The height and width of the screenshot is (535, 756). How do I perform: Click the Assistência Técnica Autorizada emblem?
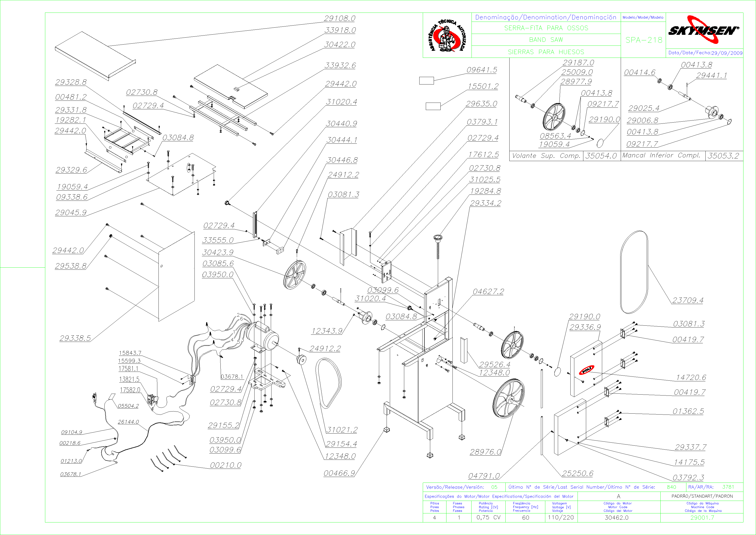pyautogui.click(x=447, y=36)
